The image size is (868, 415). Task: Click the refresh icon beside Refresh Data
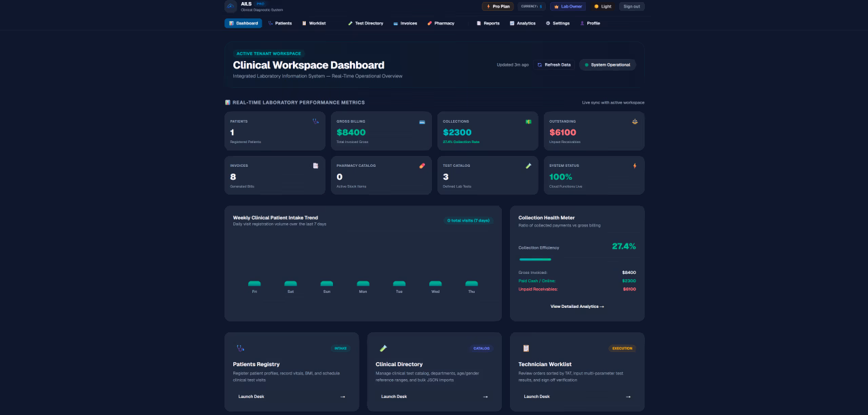click(540, 64)
